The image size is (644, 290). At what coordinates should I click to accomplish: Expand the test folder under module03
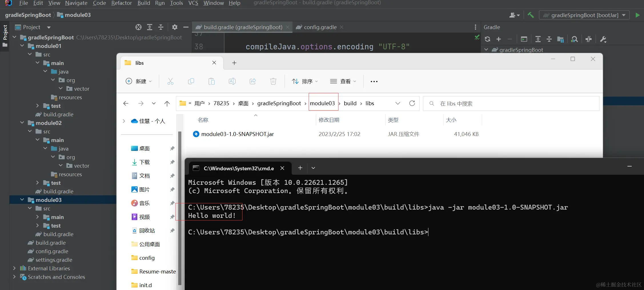(37, 226)
